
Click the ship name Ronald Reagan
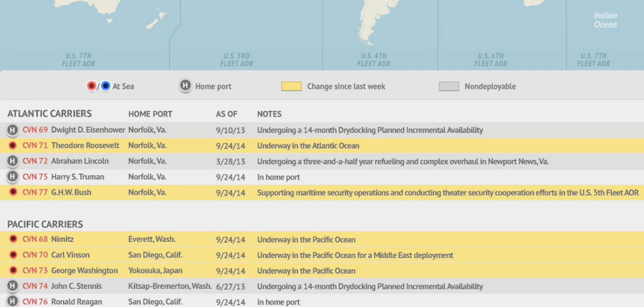[x=76, y=302]
